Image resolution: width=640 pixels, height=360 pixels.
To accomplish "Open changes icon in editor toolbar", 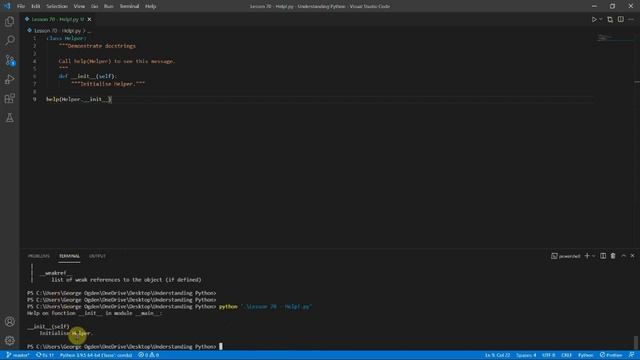I will click(610, 19).
